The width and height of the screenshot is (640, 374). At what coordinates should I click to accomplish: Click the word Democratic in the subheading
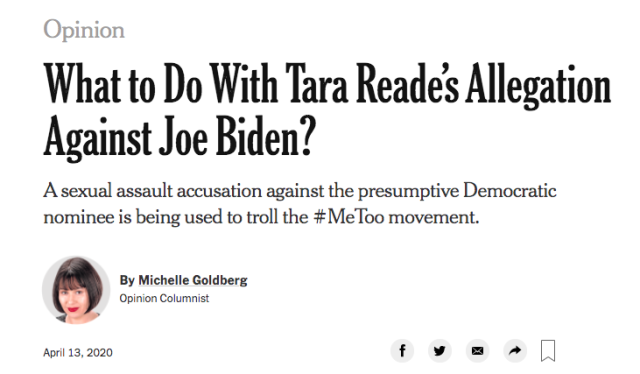pos(510,191)
